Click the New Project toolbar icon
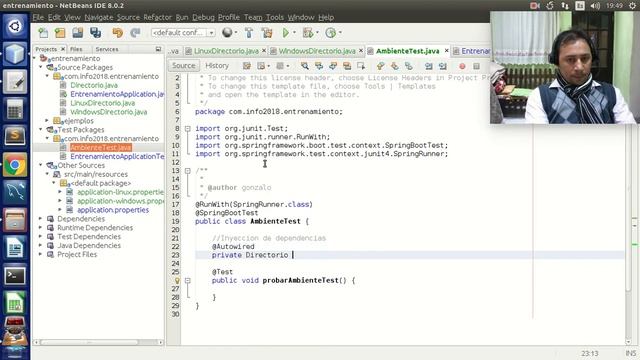 coord(60,33)
